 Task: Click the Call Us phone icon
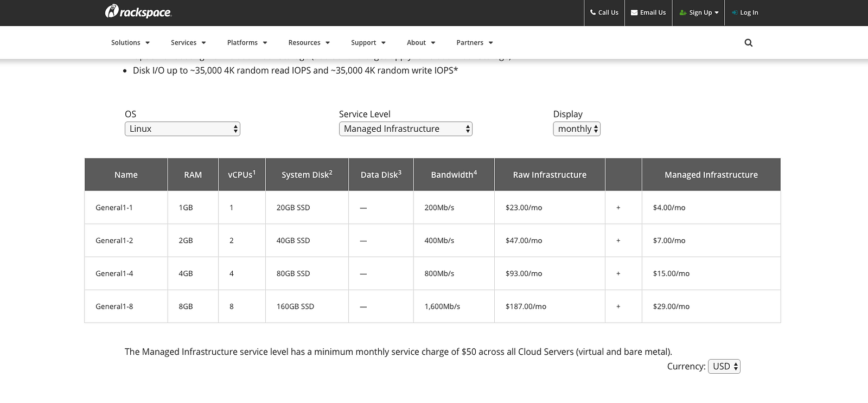click(x=593, y=12)
